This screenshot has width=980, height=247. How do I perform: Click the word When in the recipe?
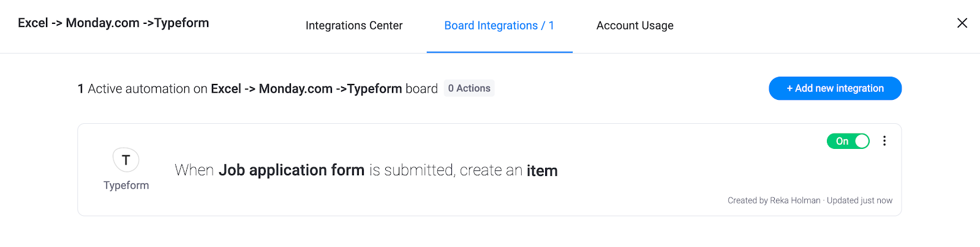pyautogui.click(x=194, y=170)
